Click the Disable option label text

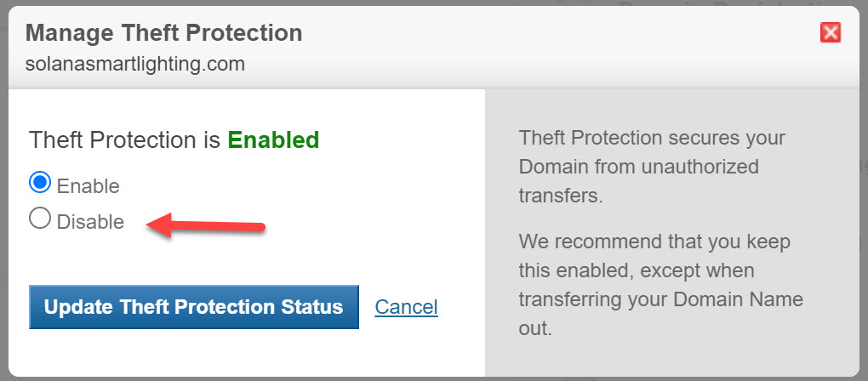point(90,222)
